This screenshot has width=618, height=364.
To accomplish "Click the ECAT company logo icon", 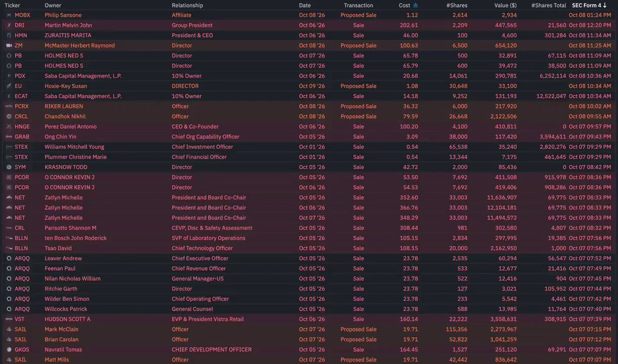I will pos(8,96).
